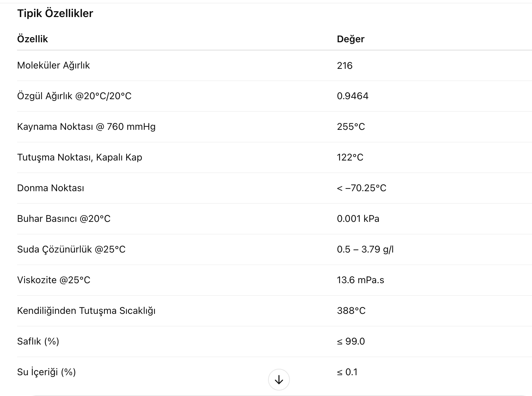Screen dimensions: 532x396
Task: Select the 'Tutuşma Noktası, Kapalı Kap' label
Action: [x=79, y=157]
